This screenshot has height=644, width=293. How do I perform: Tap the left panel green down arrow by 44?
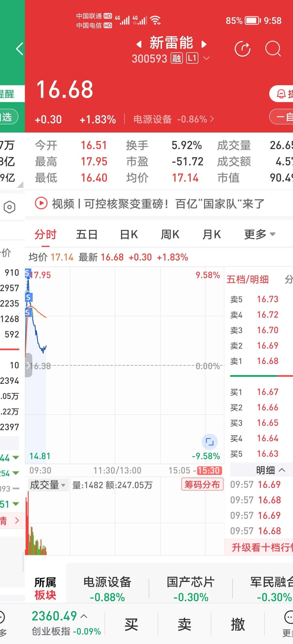coord(16,458)
